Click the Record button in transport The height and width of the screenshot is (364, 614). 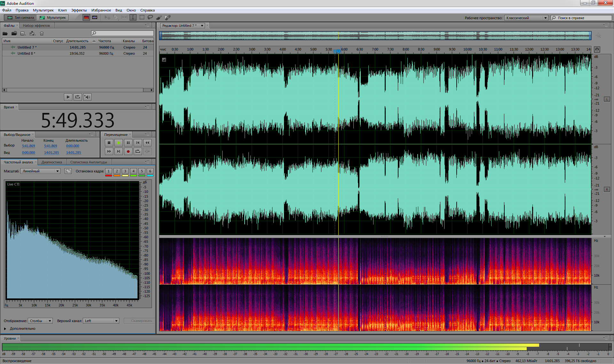[128, 152]
